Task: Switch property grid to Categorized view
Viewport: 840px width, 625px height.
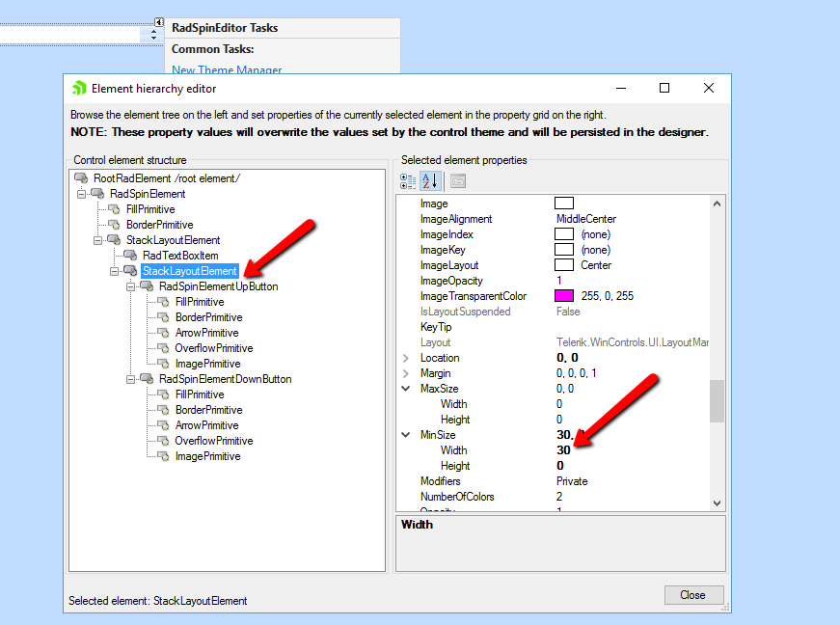Action: point(408,181)
